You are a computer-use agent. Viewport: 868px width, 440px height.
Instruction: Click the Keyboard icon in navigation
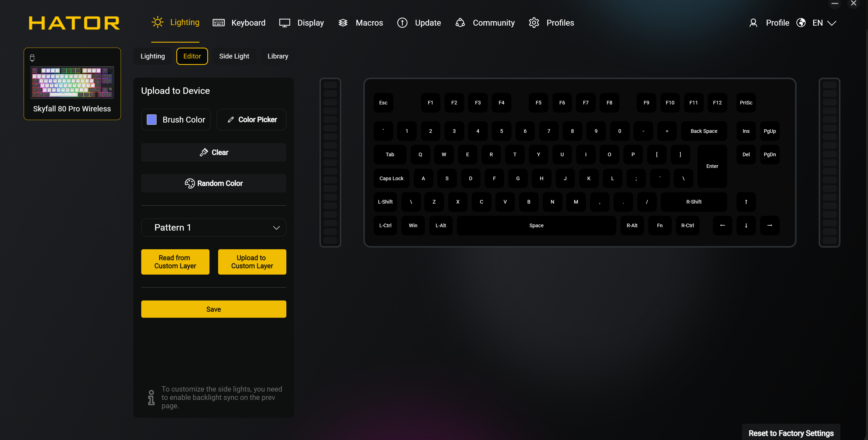(218, 23)
